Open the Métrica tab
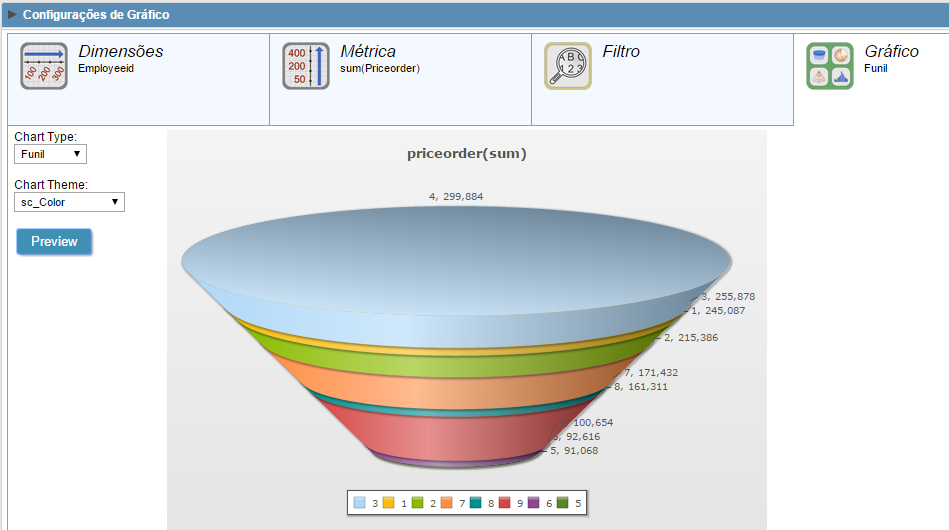Viewport: 949px width, 530px height. (x=368, y=51)
